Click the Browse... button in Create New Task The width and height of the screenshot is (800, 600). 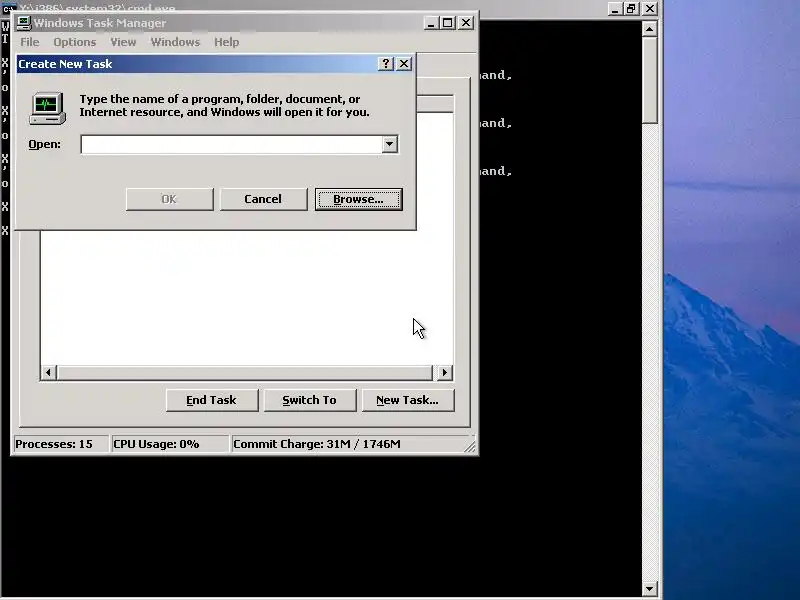359,199
